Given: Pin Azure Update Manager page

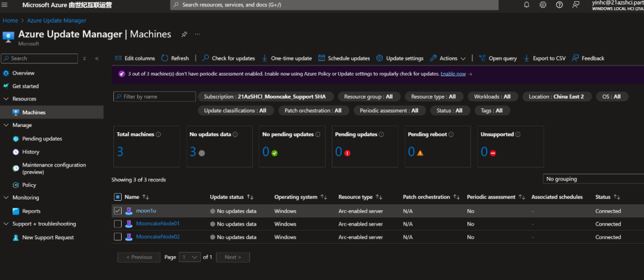Looking at the screenshot, I should click(x=184, y=35).
